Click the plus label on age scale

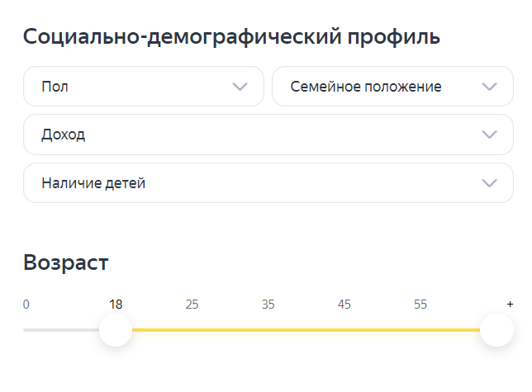click(x=510, y=305)
